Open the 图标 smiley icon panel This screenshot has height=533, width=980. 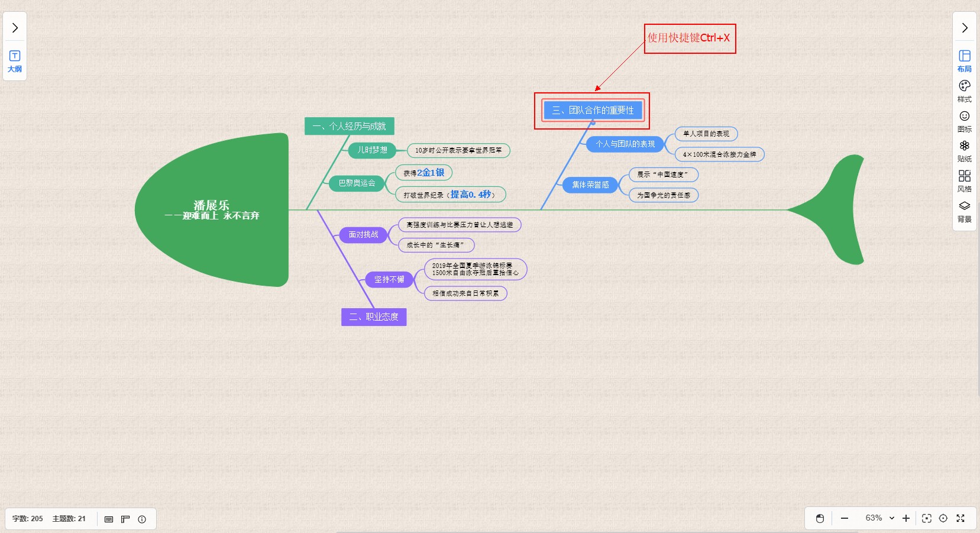coord(964,121)
